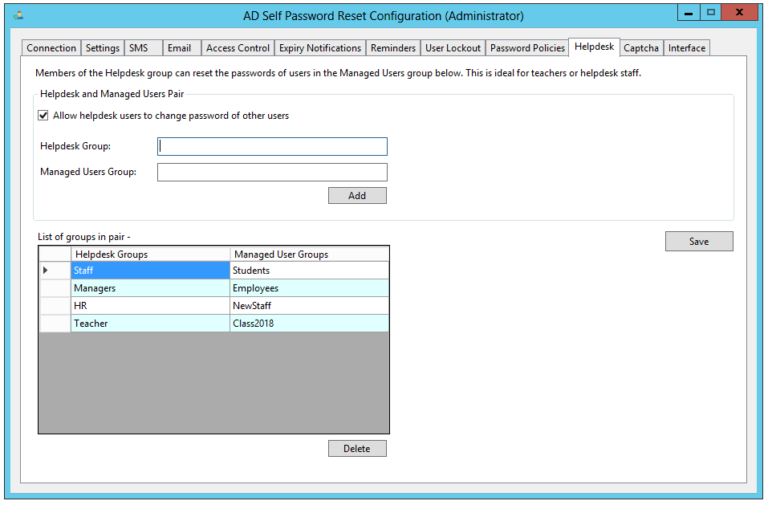Viewport: 768px width, 505px height.
Task: Open the Captcha tab
Action: pos(641,48)
